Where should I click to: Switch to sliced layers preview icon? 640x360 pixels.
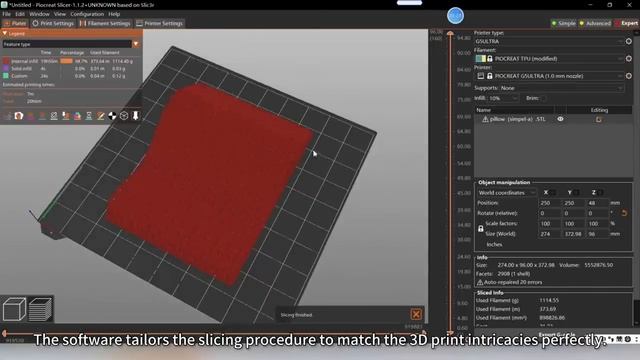click(40, 309)
